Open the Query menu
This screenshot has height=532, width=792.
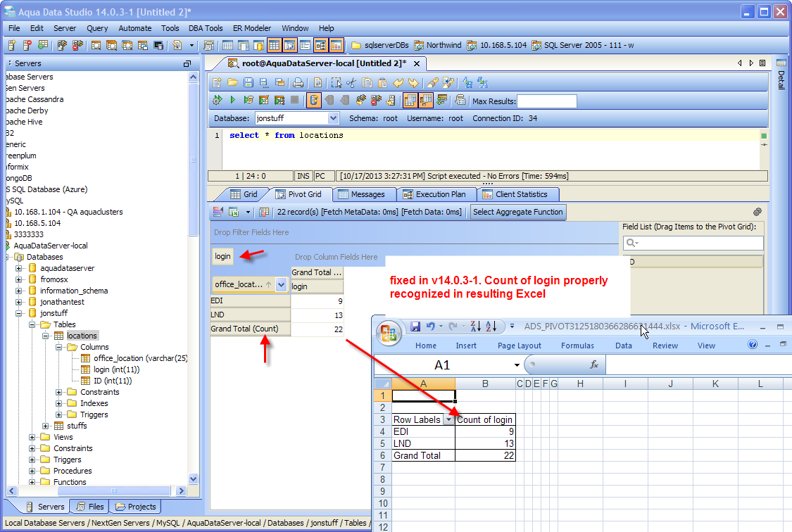[97, 28]
